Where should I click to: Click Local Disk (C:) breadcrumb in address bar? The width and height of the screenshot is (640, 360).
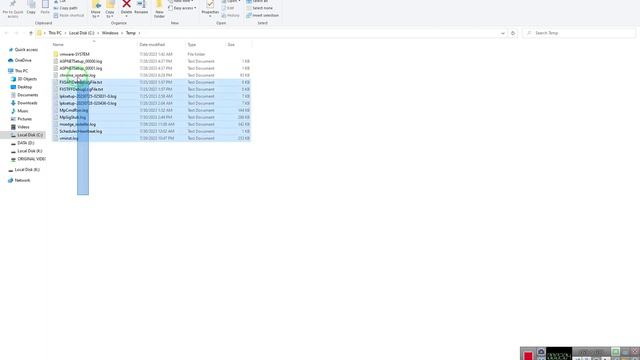coord(82,33)
